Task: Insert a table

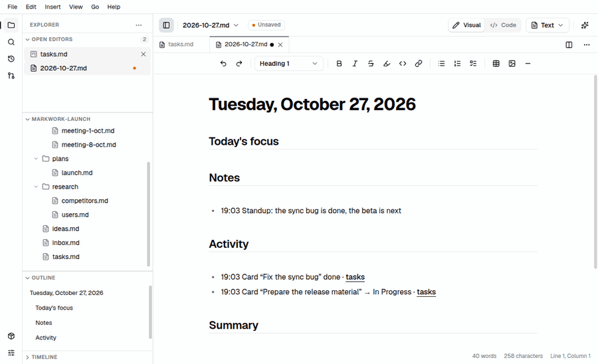Action: click(x=496, y=64)
